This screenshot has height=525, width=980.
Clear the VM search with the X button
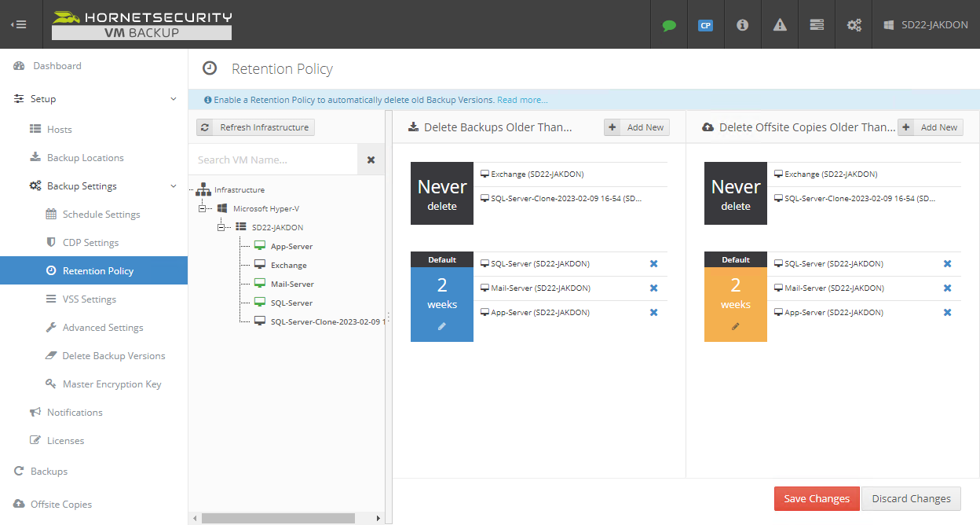pos(371,160)
